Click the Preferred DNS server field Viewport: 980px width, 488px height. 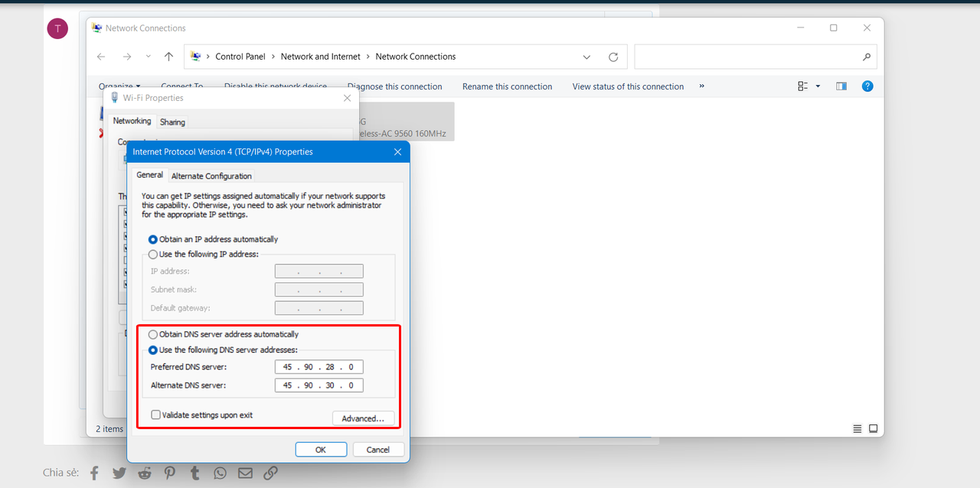point(318,367)
